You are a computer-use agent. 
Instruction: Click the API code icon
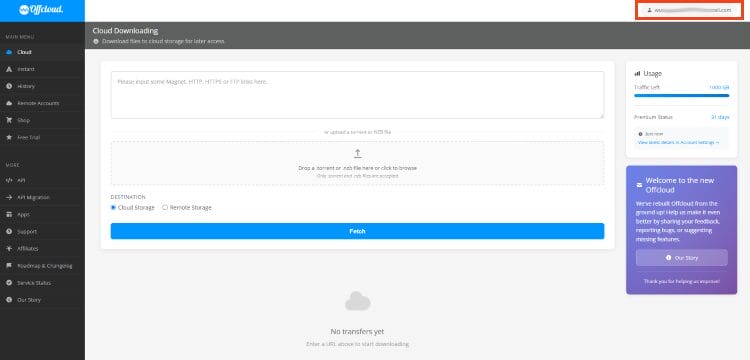point(9,180)
